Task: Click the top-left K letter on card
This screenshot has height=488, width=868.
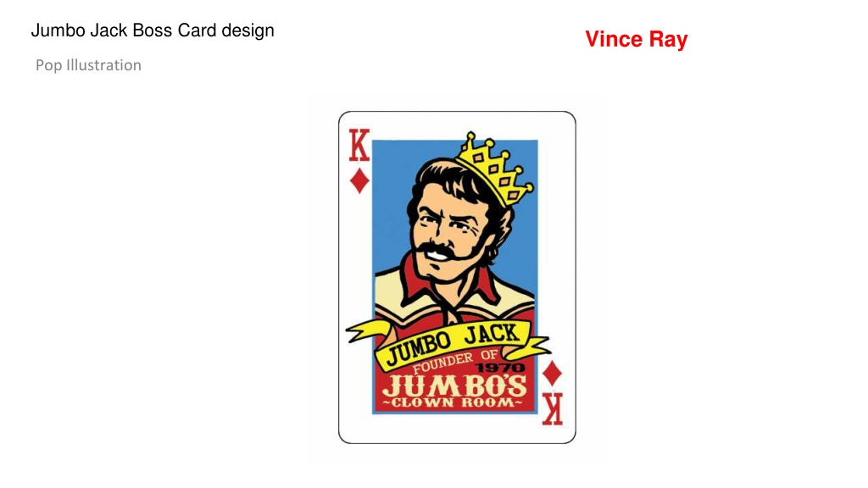Action: tap(359, 145)
